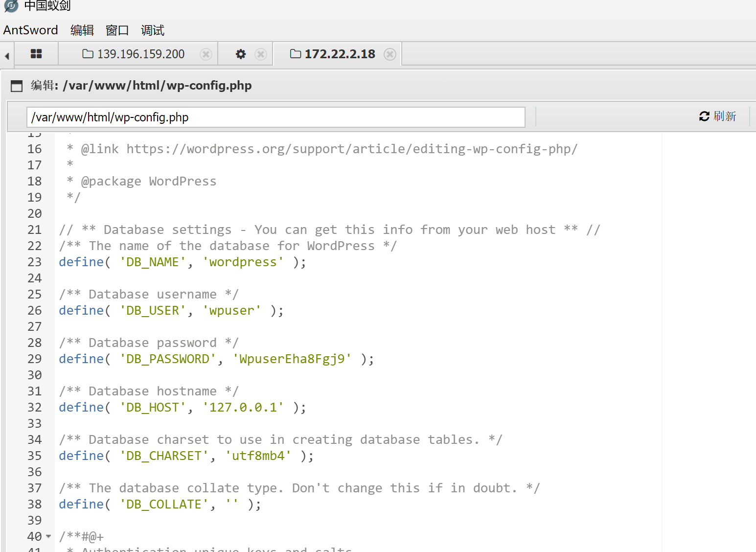The height and width of the screenshot is (552, 756).
Task: Click the AntSword logo icon in title bar
Action: point(11,6)
